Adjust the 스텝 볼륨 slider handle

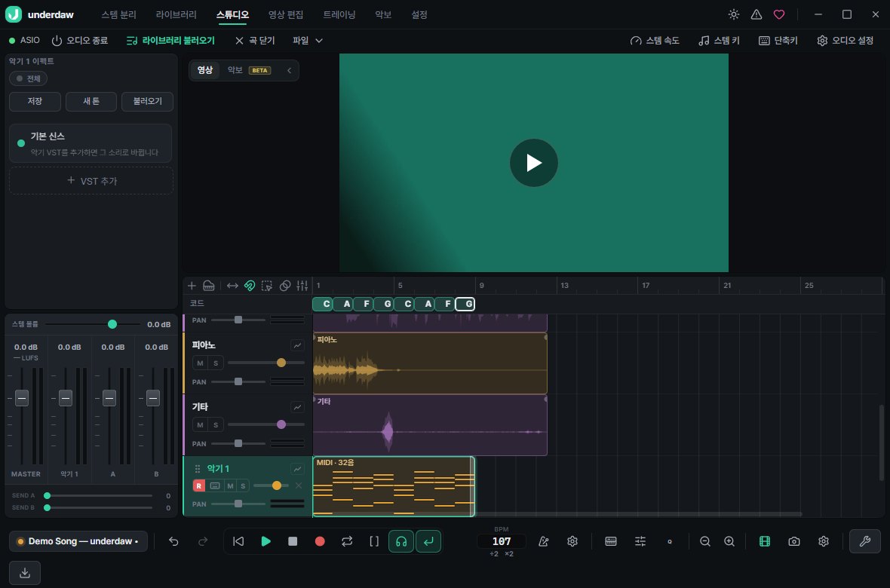pos(112,324)
